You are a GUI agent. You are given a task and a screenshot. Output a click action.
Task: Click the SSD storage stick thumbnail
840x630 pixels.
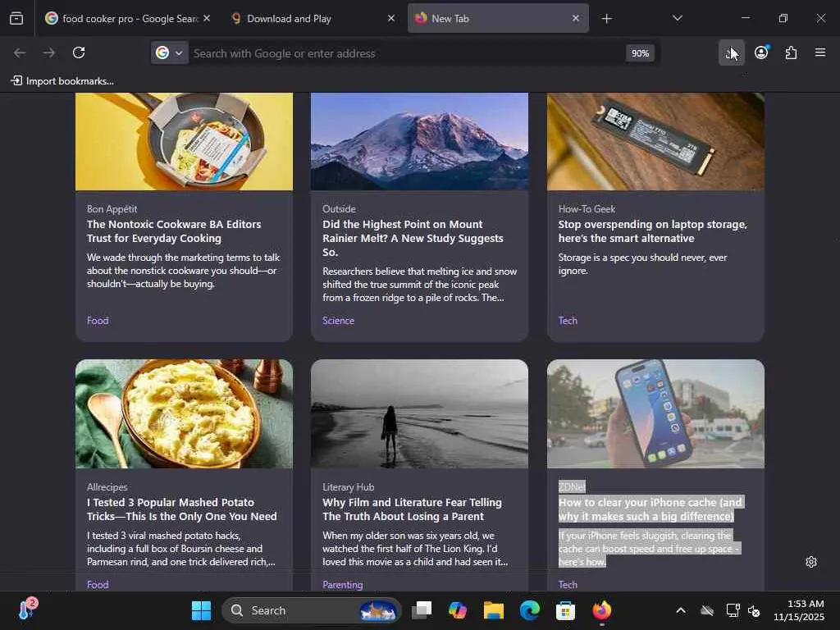[655, 141]
